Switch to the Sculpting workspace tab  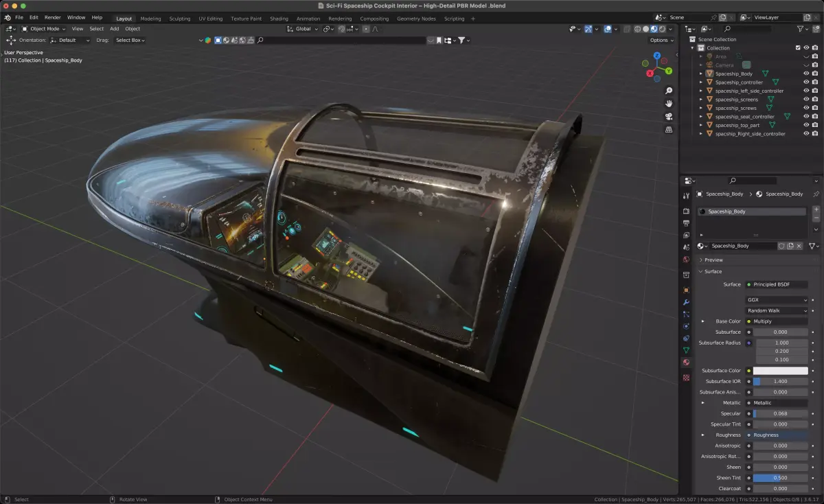(180, 19)
